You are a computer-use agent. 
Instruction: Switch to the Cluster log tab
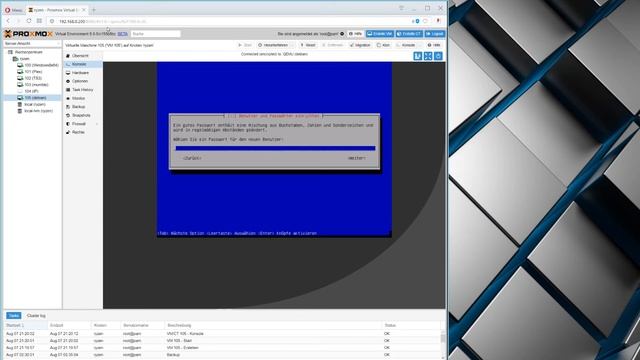click(36, 316)
